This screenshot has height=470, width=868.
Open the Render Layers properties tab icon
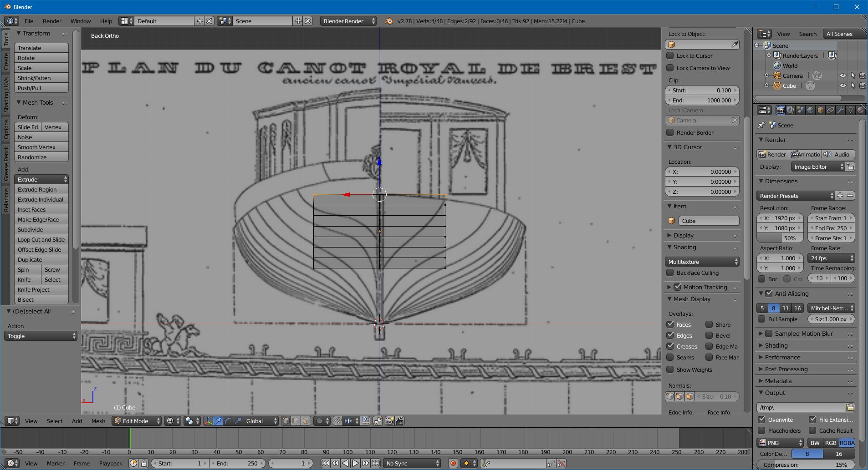coord(790,110)
